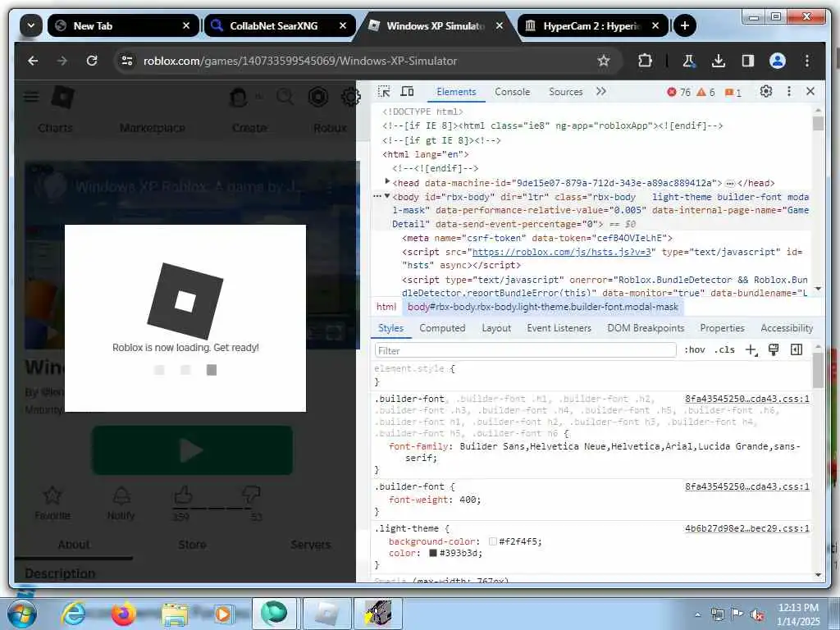Go forward to the next page
840x630 pixels.
62,61
